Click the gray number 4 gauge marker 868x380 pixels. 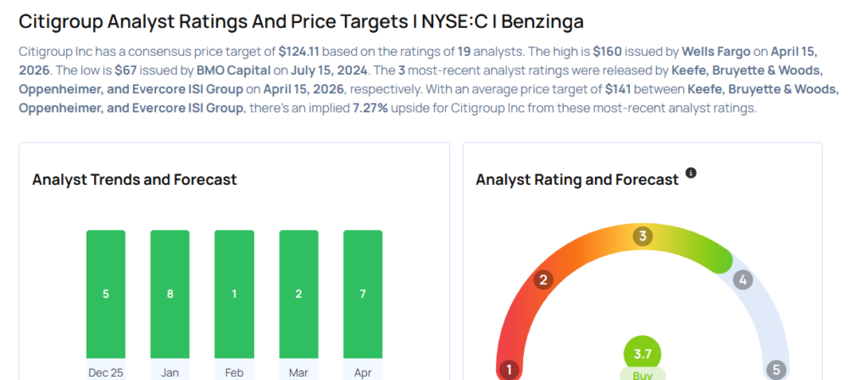click(743, 279)
